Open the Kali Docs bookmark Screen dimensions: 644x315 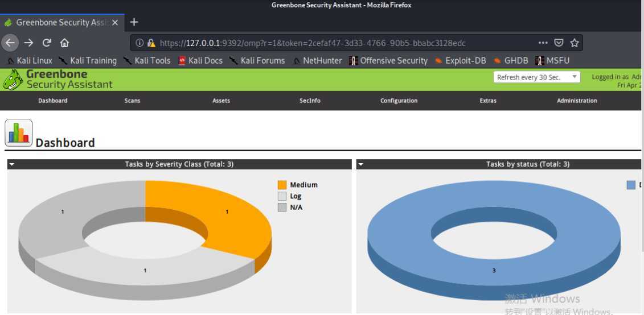tap(200, 61)
